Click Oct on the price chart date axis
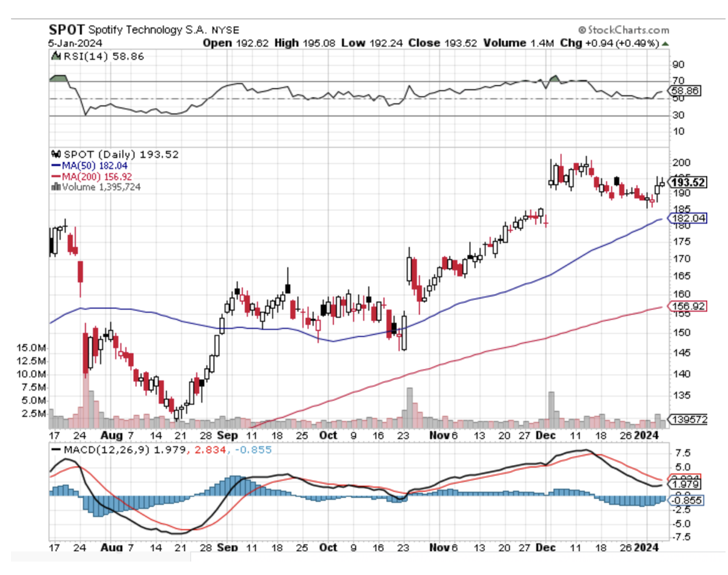This screenshot has height=575, width=728. tap(328, 435)
